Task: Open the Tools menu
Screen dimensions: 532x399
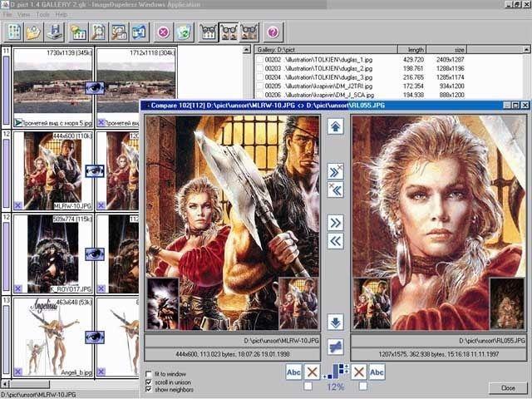Action: point(42,15)
